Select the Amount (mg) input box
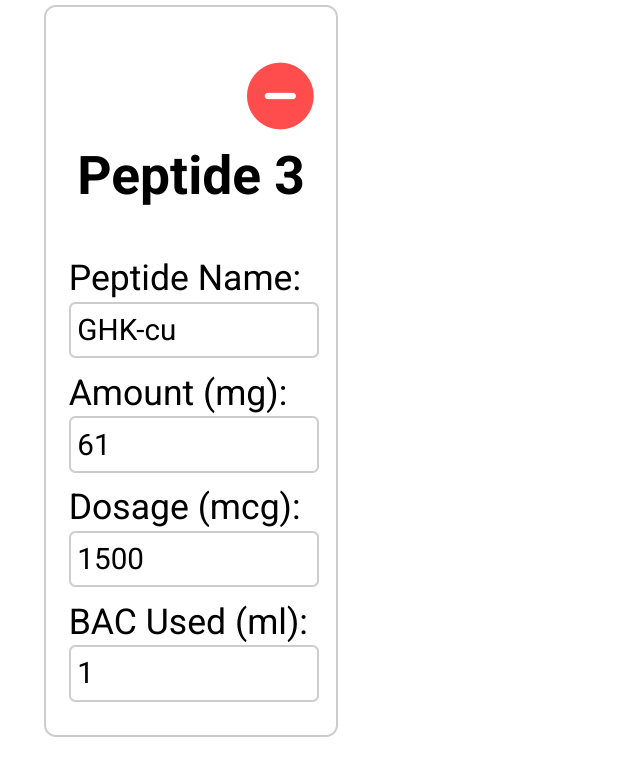The width and height of the screenshot is (636, 765). pyautogui.click(x=194, y=444)
